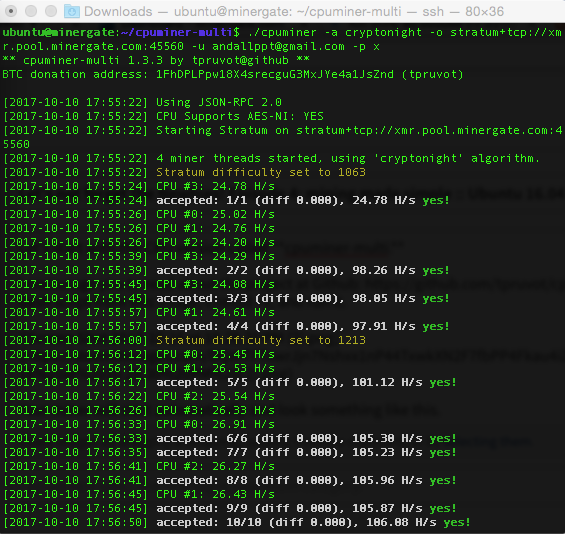Click the 'accepted: 5/5' line

(x=230, y=383)
